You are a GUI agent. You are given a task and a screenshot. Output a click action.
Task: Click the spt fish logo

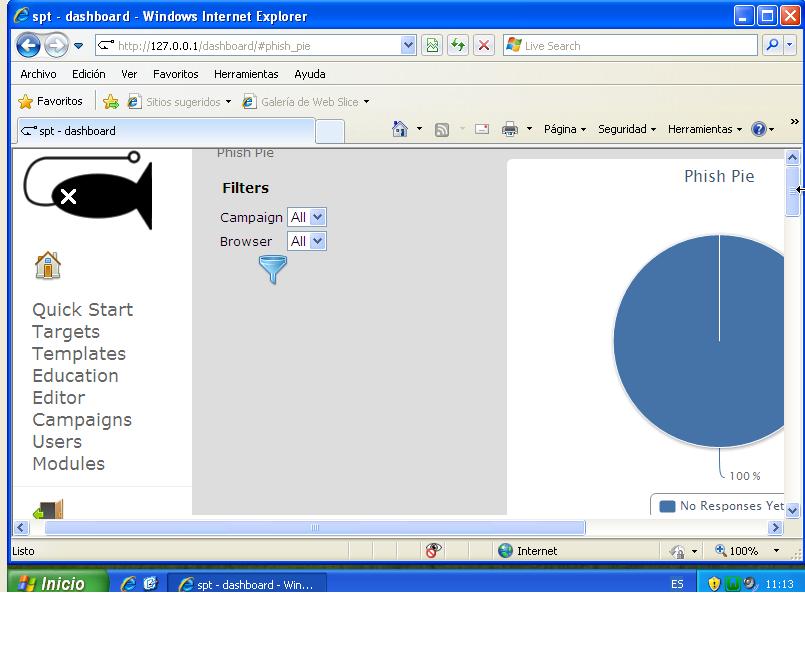(x=90, y=192)
